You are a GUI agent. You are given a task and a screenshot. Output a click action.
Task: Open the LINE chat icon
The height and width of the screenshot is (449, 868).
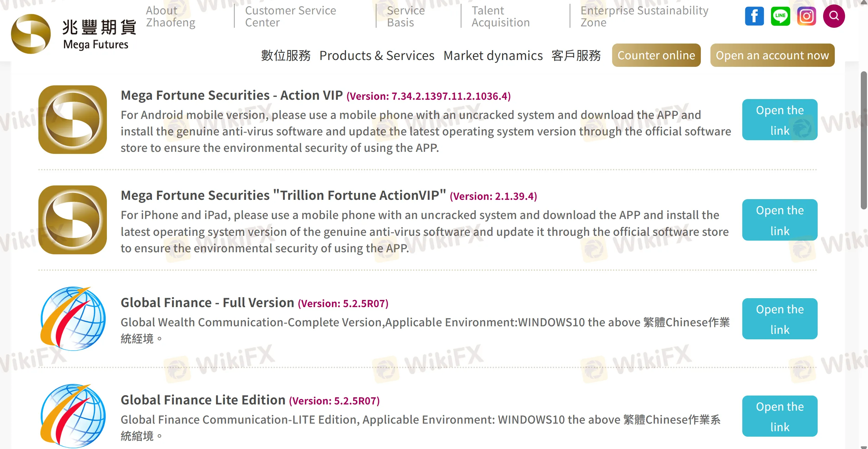[x=780, y=16]
